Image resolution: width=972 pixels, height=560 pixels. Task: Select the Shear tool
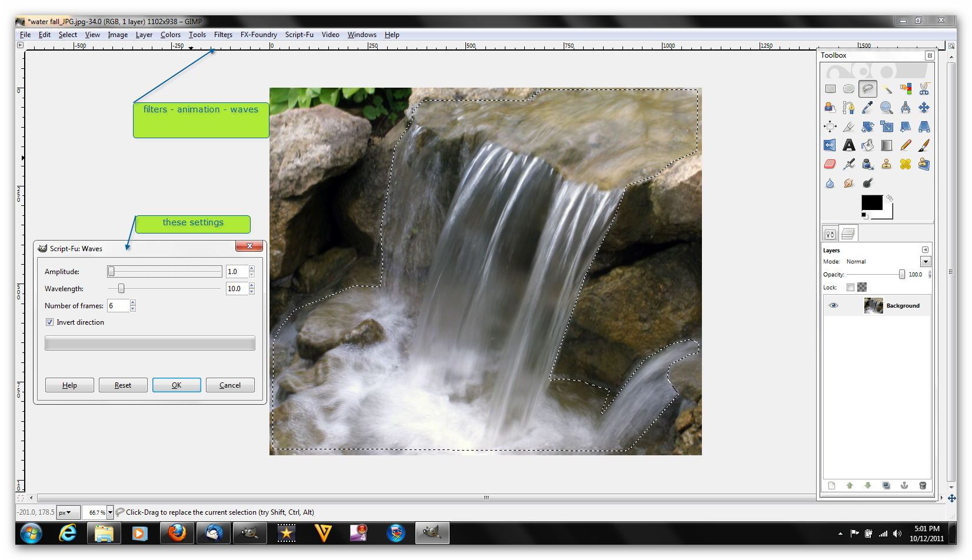pos(906,126)
